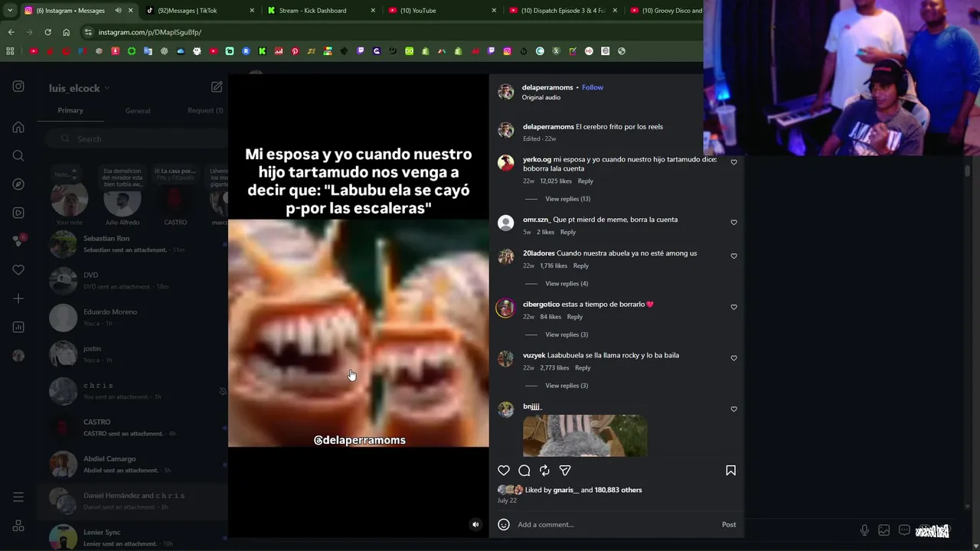980x551 pixels.
Task: Open Messages icon with notification badge
Action: click(18, 241)
